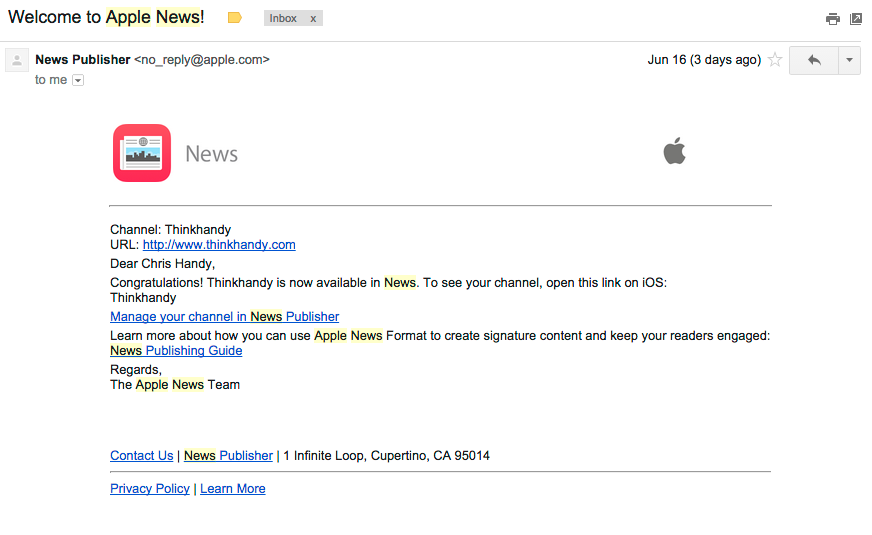The width and height of the screenshot is (872, 535).
Task: Click the Apple News app icon
Action: coord(142,153)
